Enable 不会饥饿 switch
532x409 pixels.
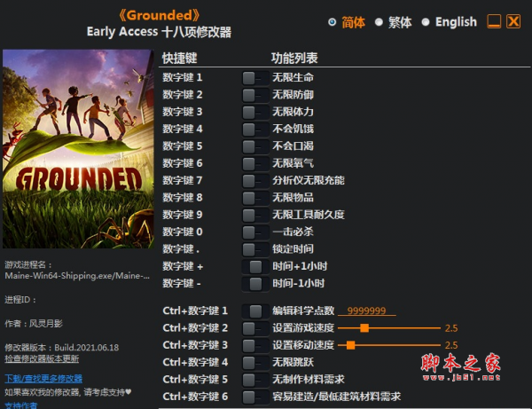click(x=255, y=129)
